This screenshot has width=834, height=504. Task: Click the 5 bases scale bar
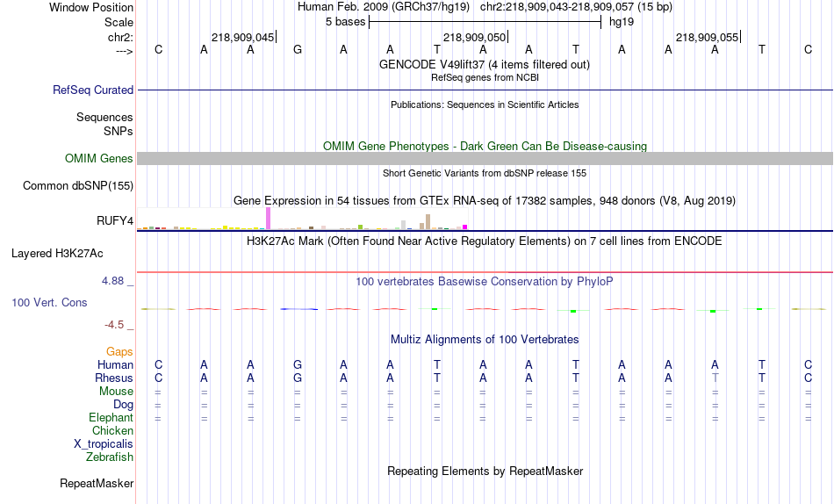tap(485, 22)
